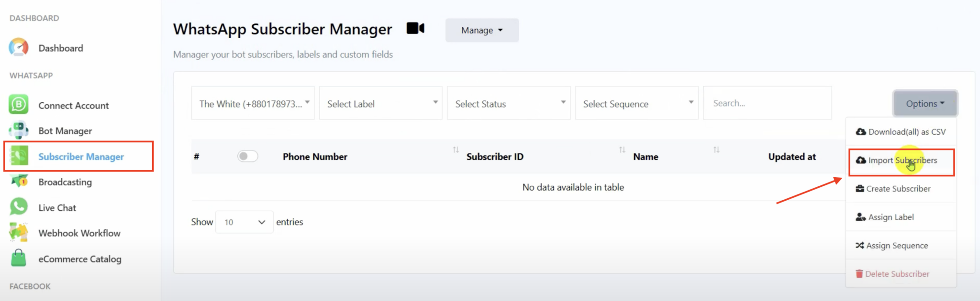Image resolution: width=980 pixels, height=301 pixels.
Task: Expand the Select Label dropdown
Action: coord(381,103)
